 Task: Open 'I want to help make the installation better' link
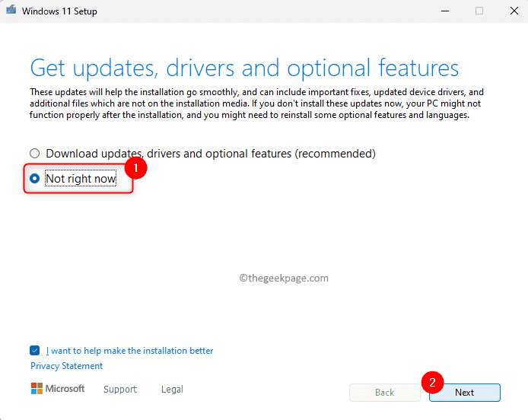[129, 351]
